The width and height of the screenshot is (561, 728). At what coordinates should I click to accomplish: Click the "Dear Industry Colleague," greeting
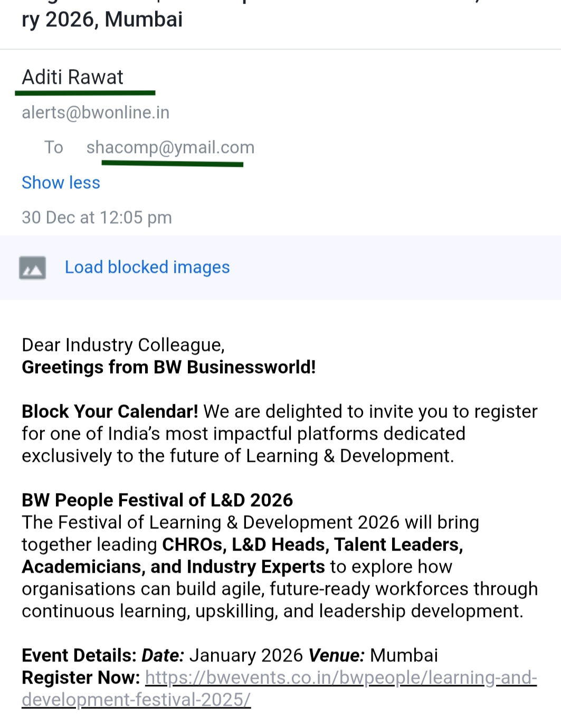pos(123,345)
